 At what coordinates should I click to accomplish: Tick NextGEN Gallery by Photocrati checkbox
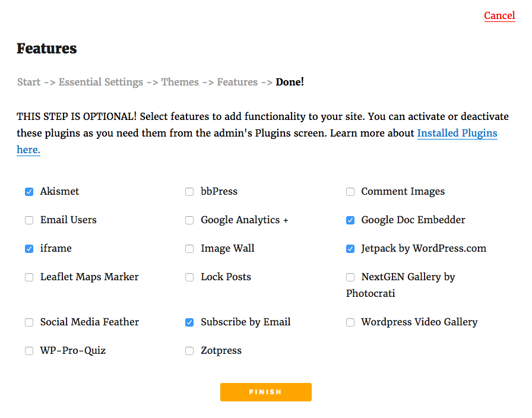tap(350, 277)
